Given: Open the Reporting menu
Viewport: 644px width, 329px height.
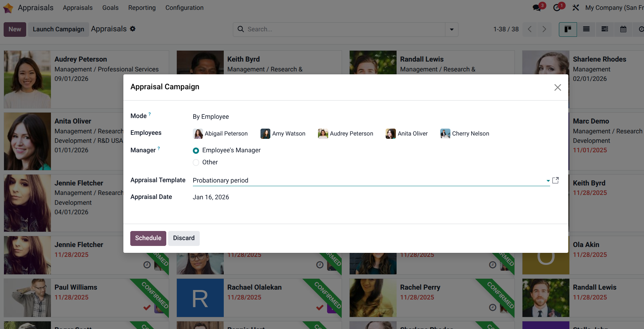Looking at the screenshot, I should pyautogui.click(x=142, y=7).
